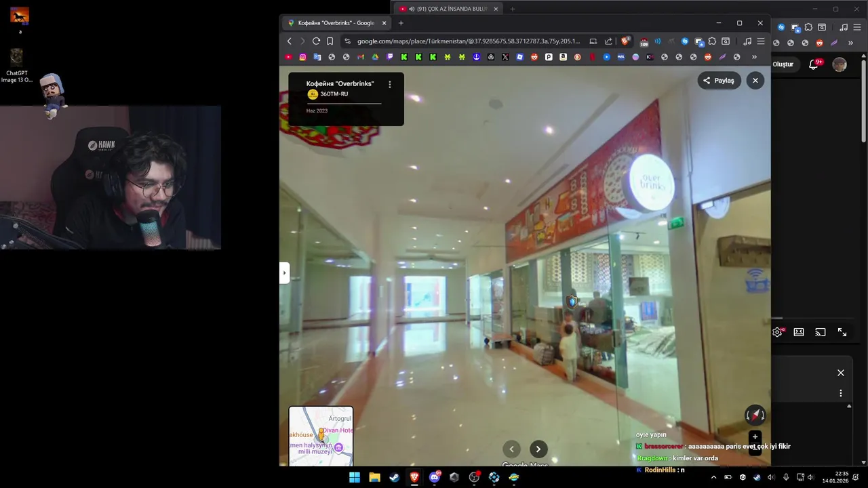Close the YouTube side panel with X
The image size is (868, 488).
coord(841,373)
